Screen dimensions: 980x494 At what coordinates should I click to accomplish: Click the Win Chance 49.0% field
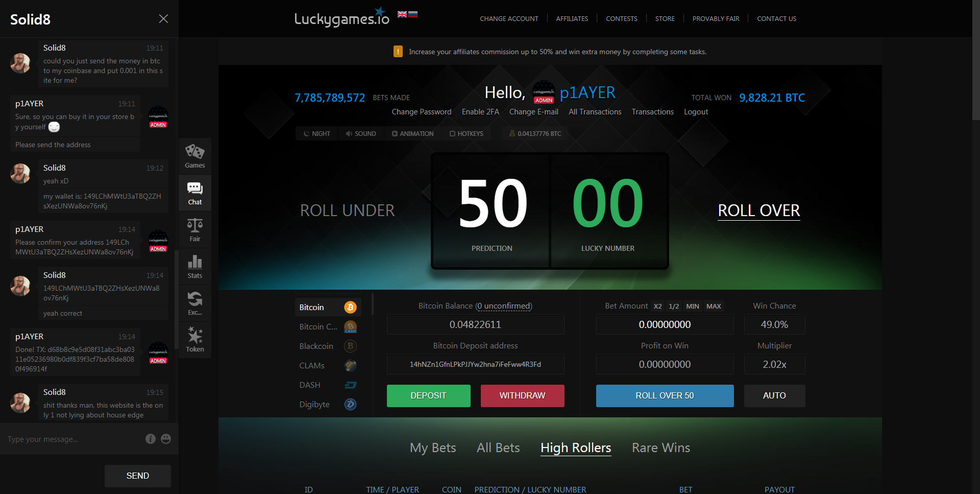[775, 325]
